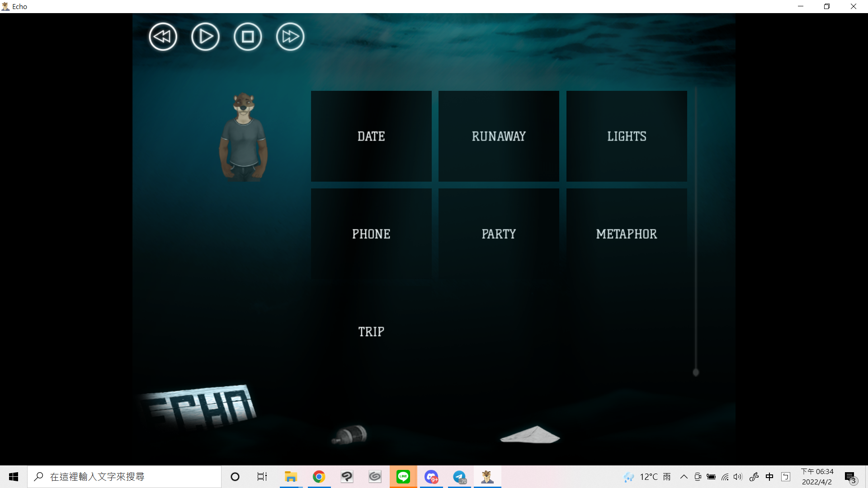This screenshot has width=868, height=488.
Task: Open File Explorer from the taskbar
Action: tap(291, 477)
